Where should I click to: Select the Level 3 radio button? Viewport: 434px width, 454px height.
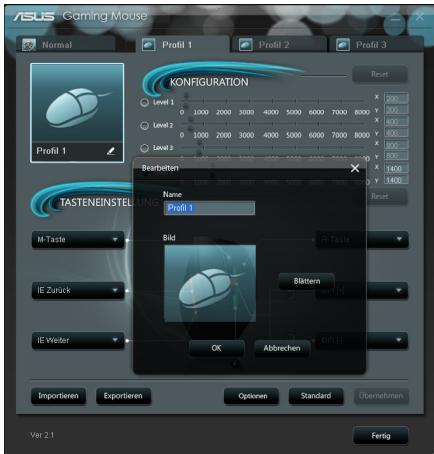144,148
